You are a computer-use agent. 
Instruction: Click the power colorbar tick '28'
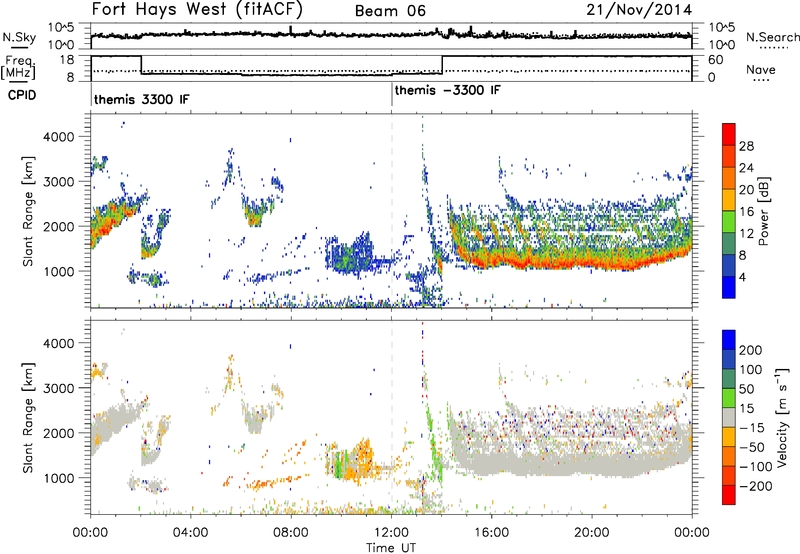[746, 146]
